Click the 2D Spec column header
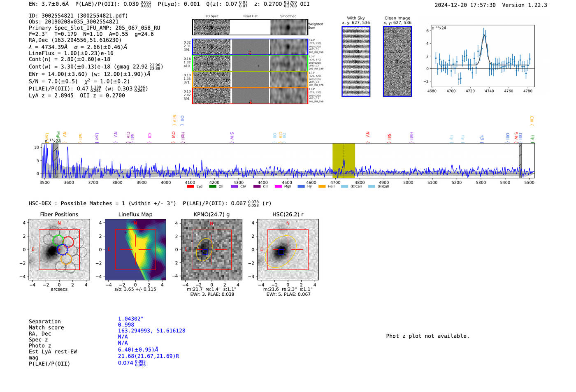Screen dimensions: 576x392 click(x=212, y=16)
